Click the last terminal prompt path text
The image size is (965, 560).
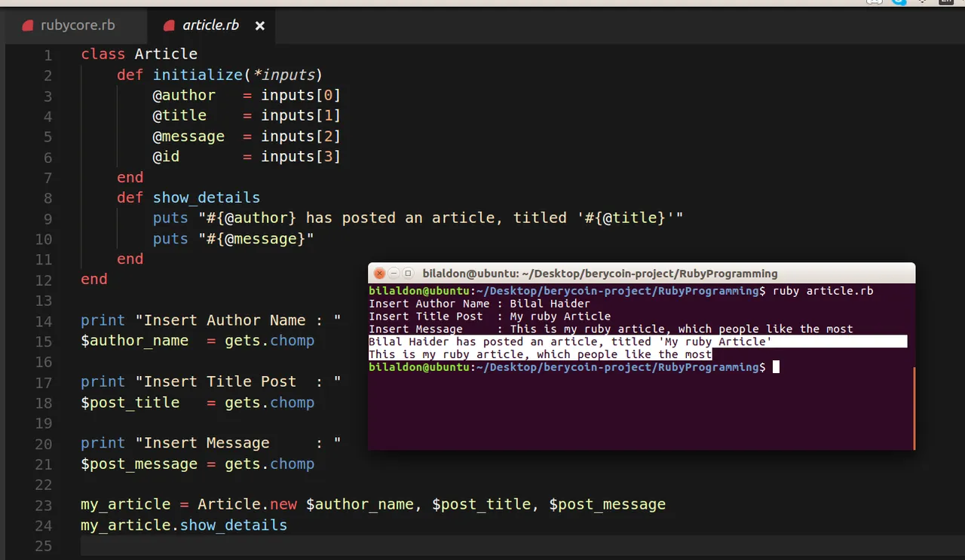pyautogui.click(x=618, y=367)
